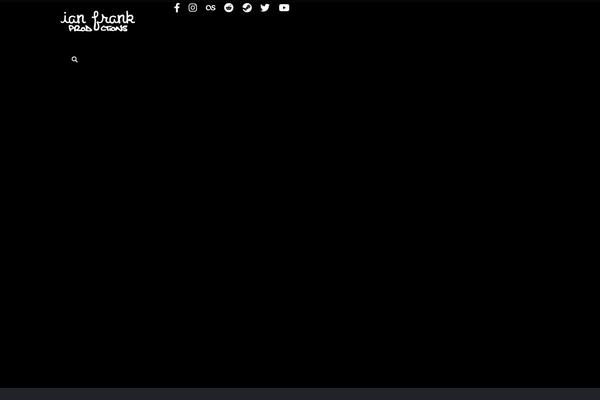Open the Reddit social icon
The height and width of the screenshot is (400, 600).
coord(229,8)
